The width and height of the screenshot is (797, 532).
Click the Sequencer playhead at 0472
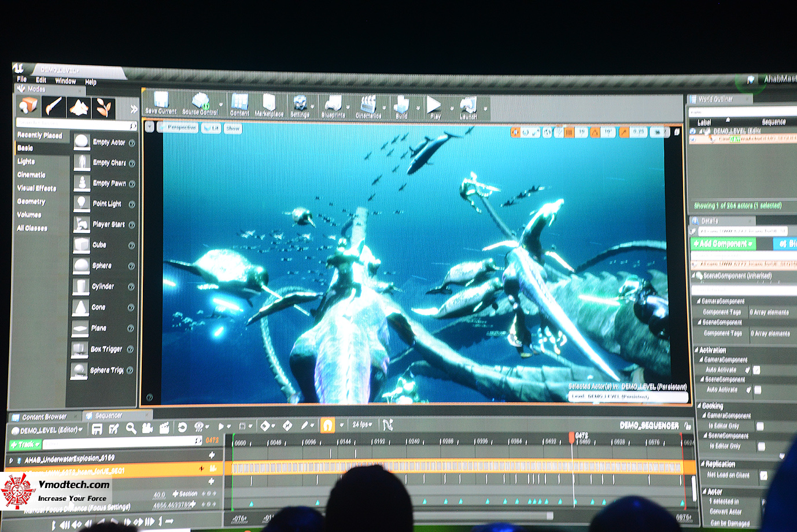[x=571, y=438]
